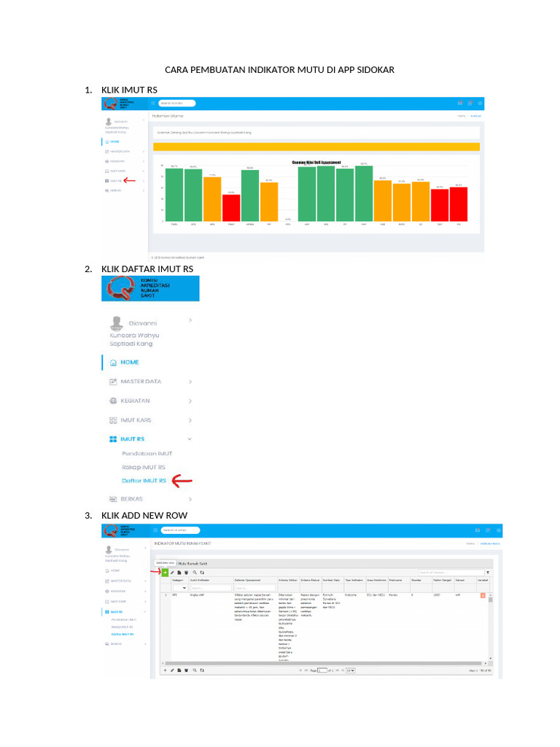Click the Judul Indikator column search box
Viewport: 560px width, 747px height.
pos(211,588)
